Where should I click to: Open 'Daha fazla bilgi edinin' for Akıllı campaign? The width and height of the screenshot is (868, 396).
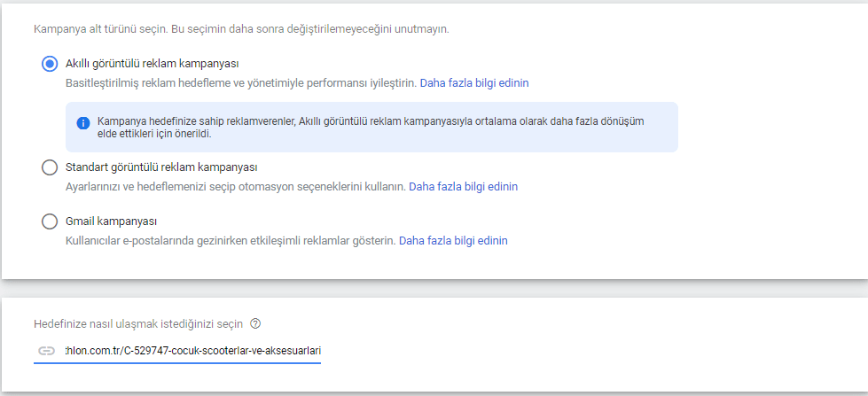(x=473, y=83)
